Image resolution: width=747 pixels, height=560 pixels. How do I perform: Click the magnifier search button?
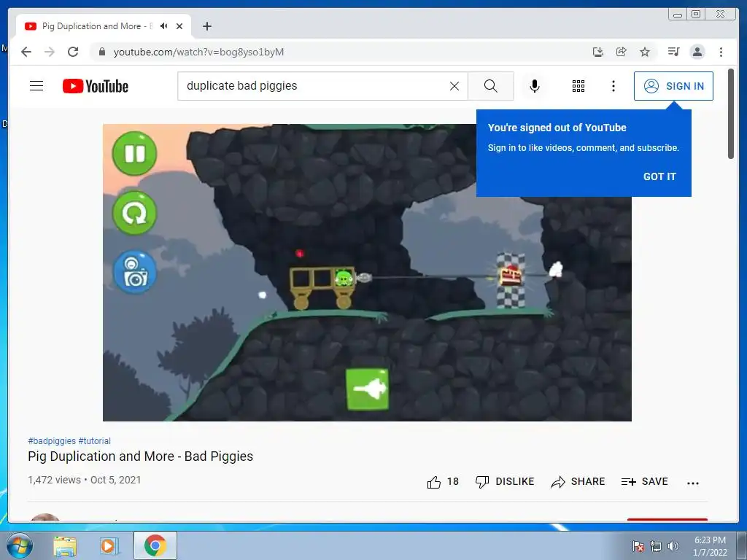click(x=491, y=86)
